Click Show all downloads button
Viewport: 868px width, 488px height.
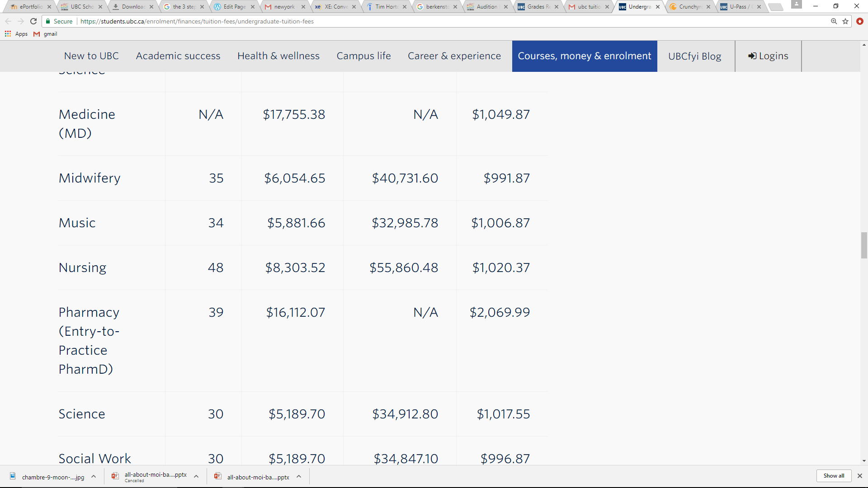[x=833, y=476]
